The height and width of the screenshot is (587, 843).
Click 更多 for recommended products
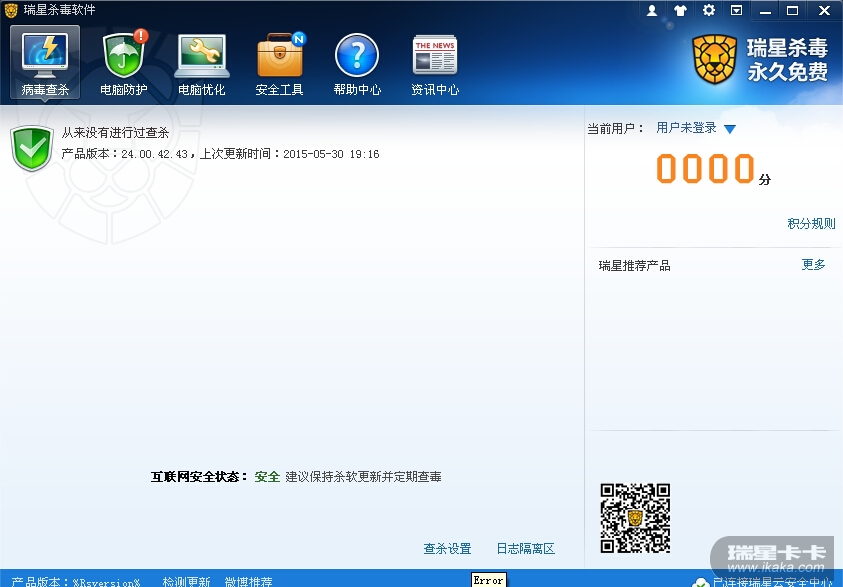click(x=813, y=264)
